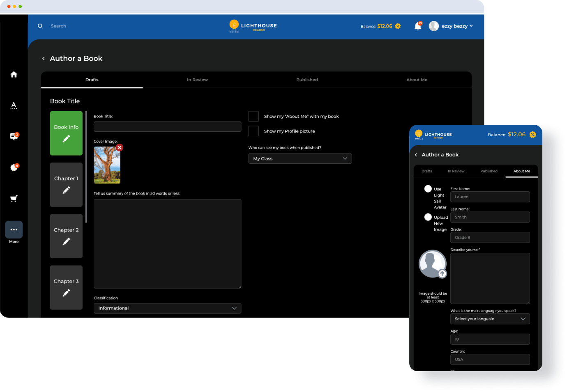The image size is (567, 392).
Task: Click the search magnifier icon in header
Action: pos(40,26)
